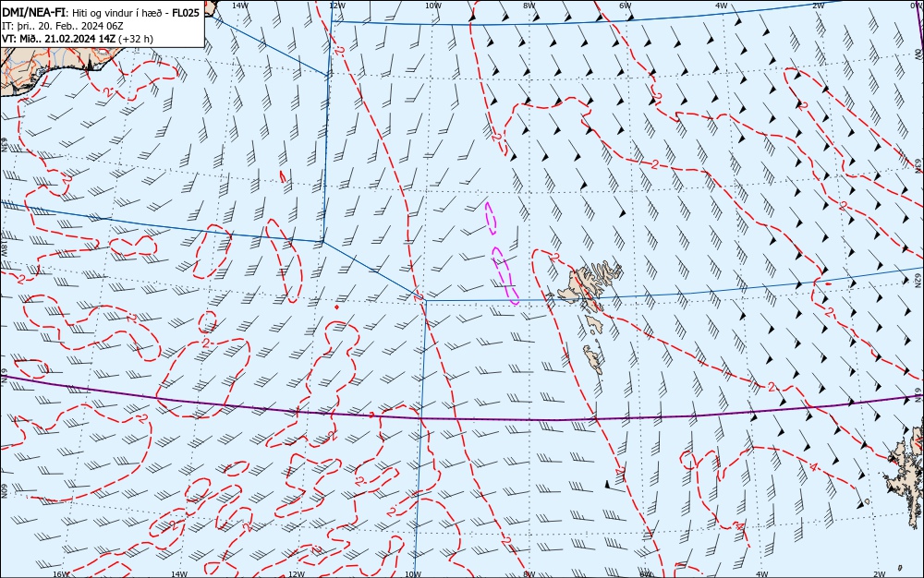Click the '4' isotherm label northwest of Shetland
Screen dimensions: 924x578
tap(814, 467)
